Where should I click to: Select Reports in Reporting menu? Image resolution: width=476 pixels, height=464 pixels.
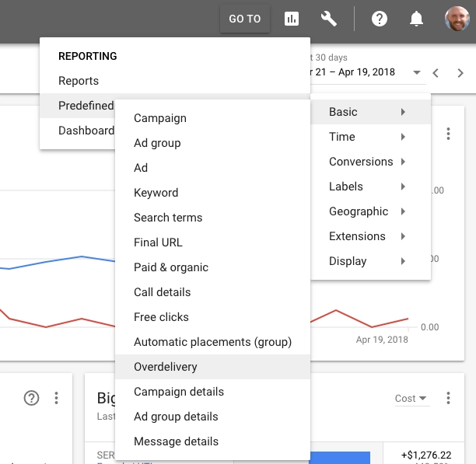point(175,81)
